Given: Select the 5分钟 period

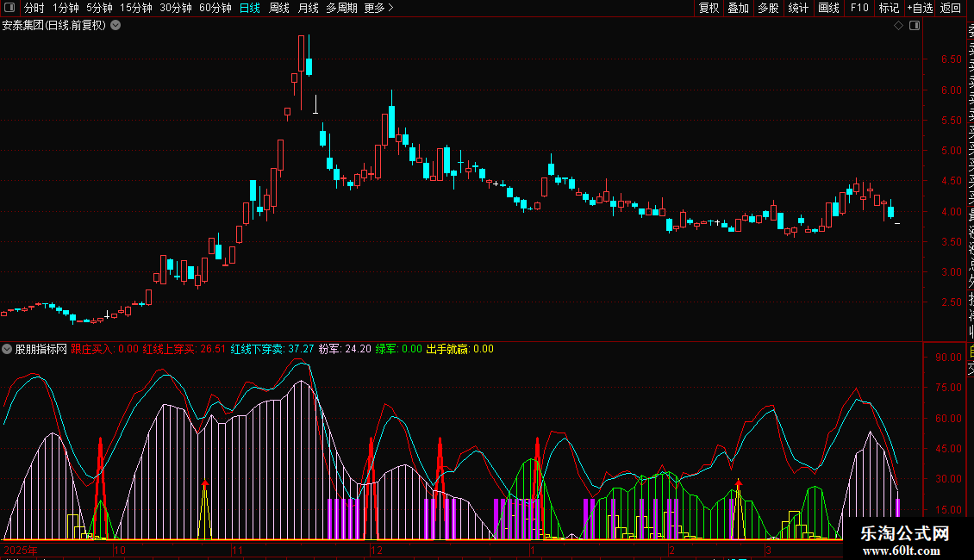Looking at the screenshot, I should (x=99, y=8).
